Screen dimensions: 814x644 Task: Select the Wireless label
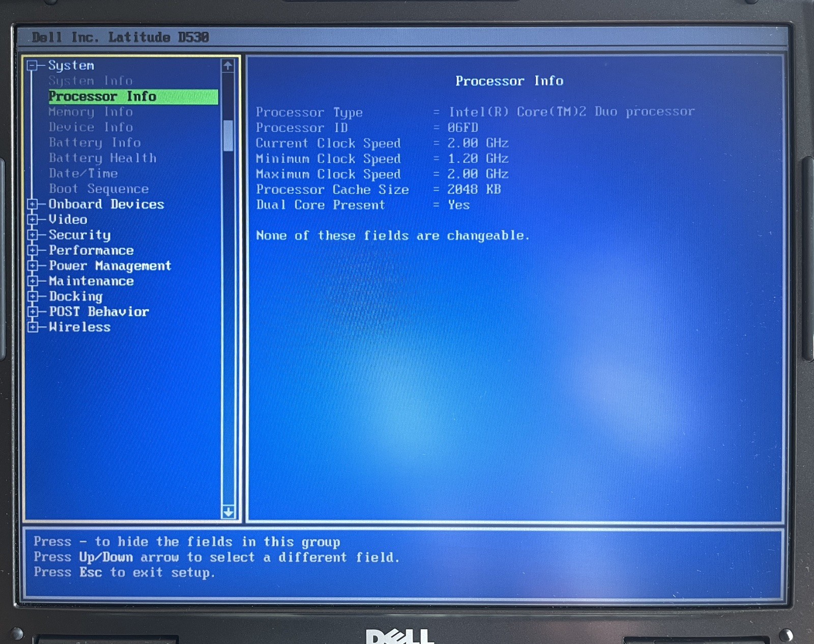[79, 327]
